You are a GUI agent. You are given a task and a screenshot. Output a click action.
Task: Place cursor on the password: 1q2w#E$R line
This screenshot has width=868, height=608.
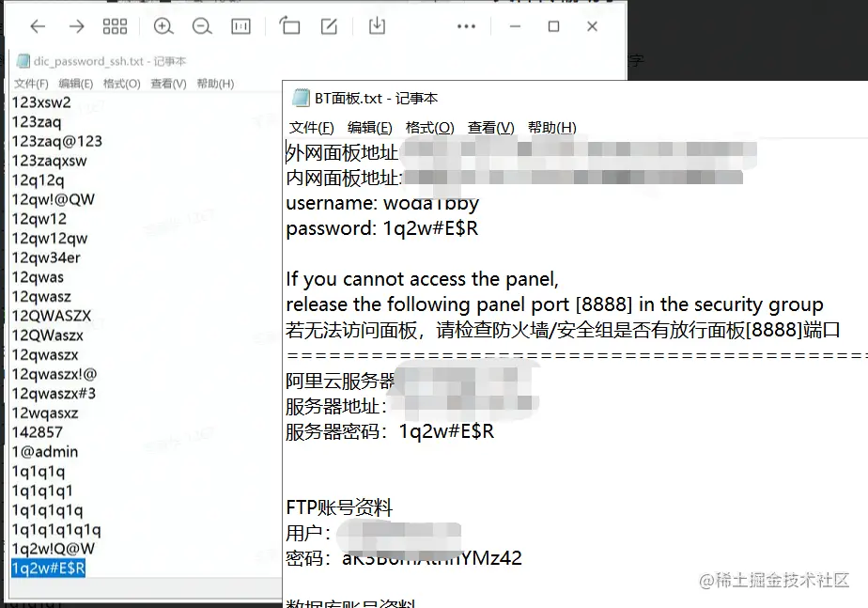click(382, 228)
